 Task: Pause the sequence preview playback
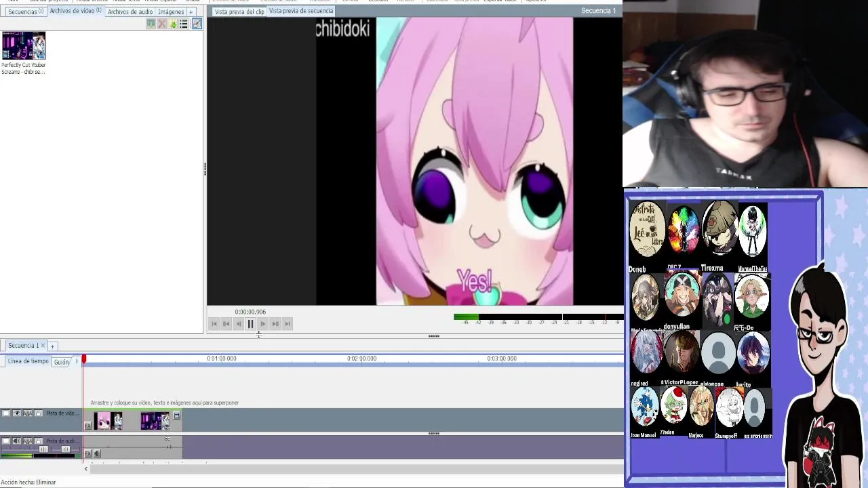(250, 324)
